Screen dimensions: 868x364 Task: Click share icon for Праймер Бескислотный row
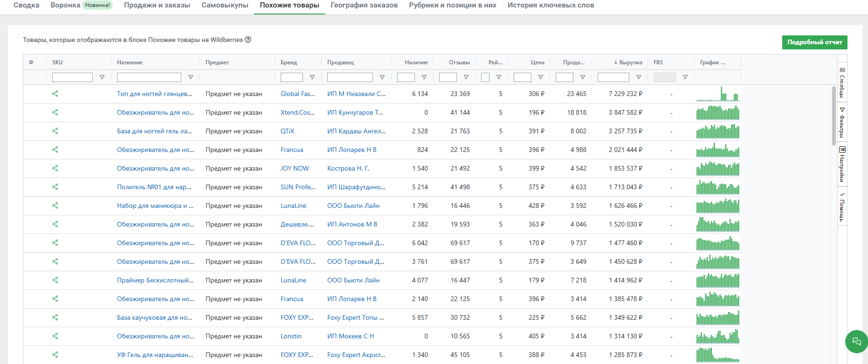click(x=55, y=280)
